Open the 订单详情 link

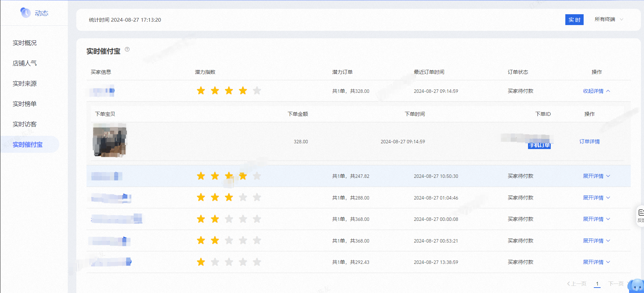pos(589,142)
